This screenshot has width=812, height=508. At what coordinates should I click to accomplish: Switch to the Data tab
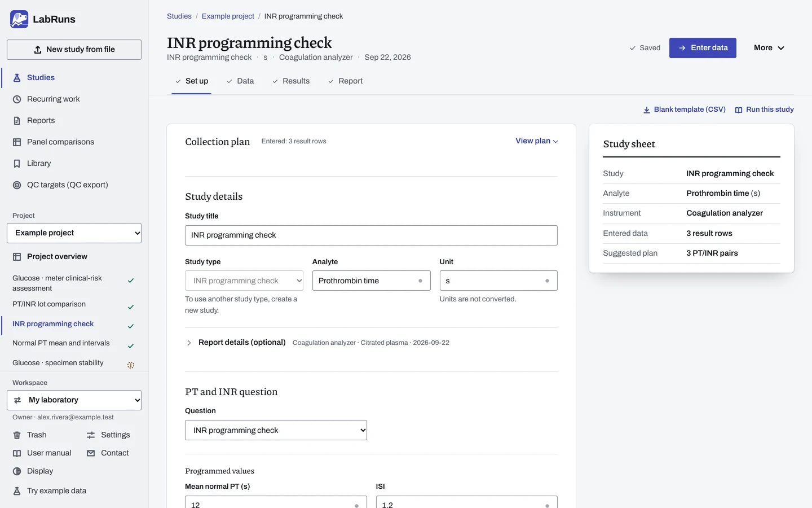click(x=240, y=81)
